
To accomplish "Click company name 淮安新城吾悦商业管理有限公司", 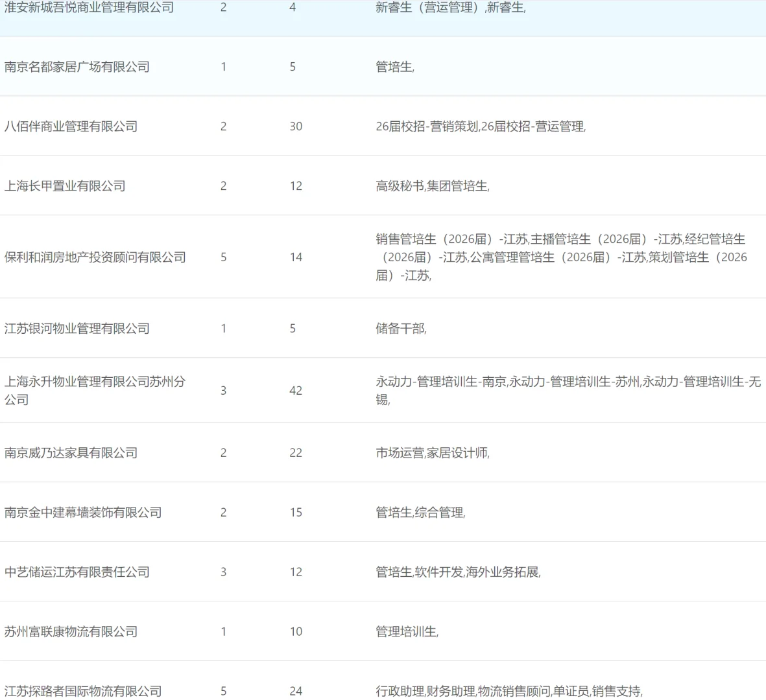I will click(x=89, y=7).
